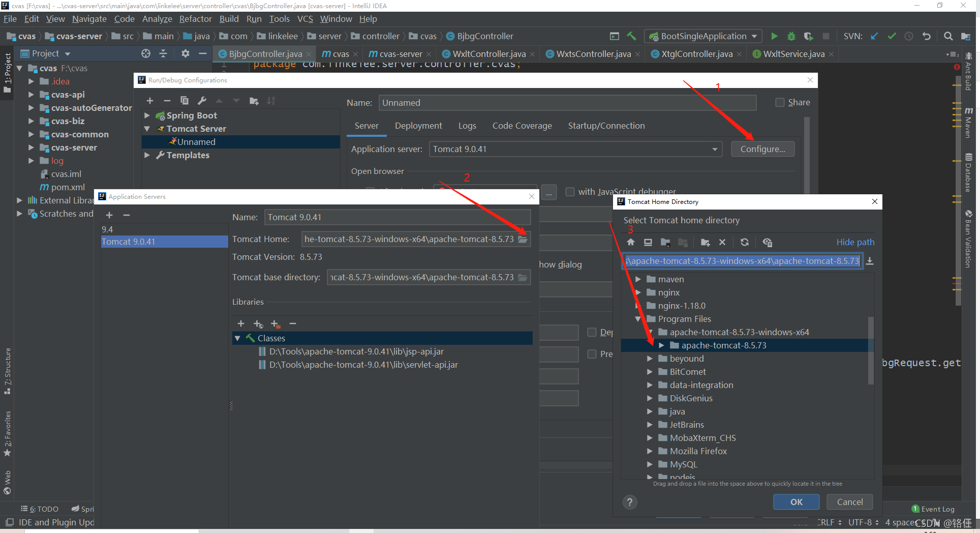This screenshot has height=533, width=980.
Task: Jump to Desktop directory in Tomcat dialog
Action: (648, 242)
